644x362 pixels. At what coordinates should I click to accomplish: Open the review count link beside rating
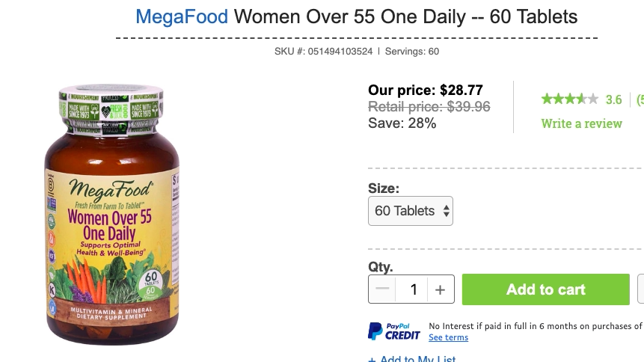point(640,99)
